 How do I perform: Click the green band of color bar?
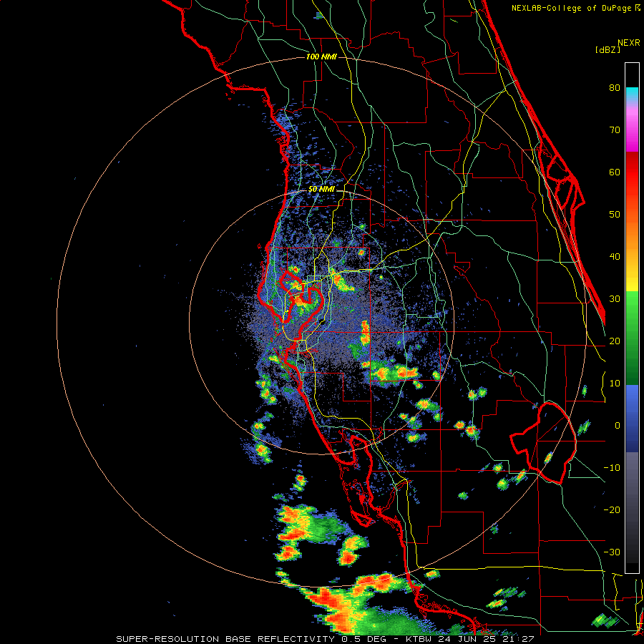click(x=632, y=338)
